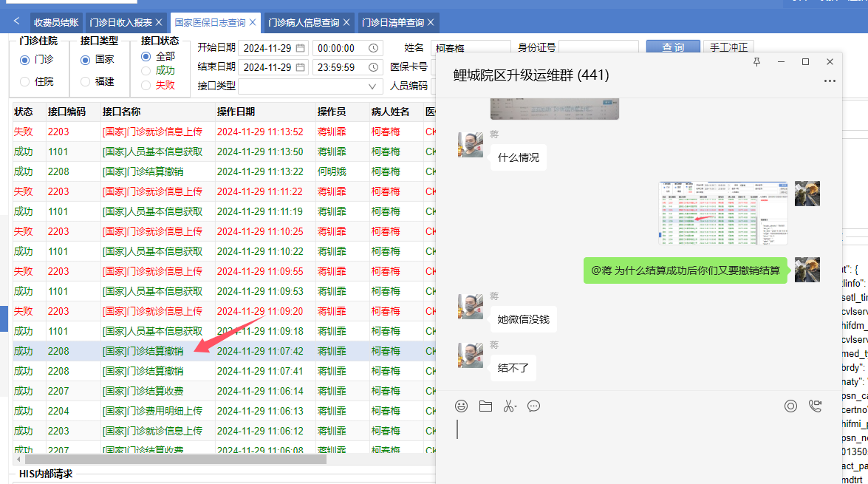Close the 门诊病人信息查询 tab
868x484 pixels.
[346, 22]
